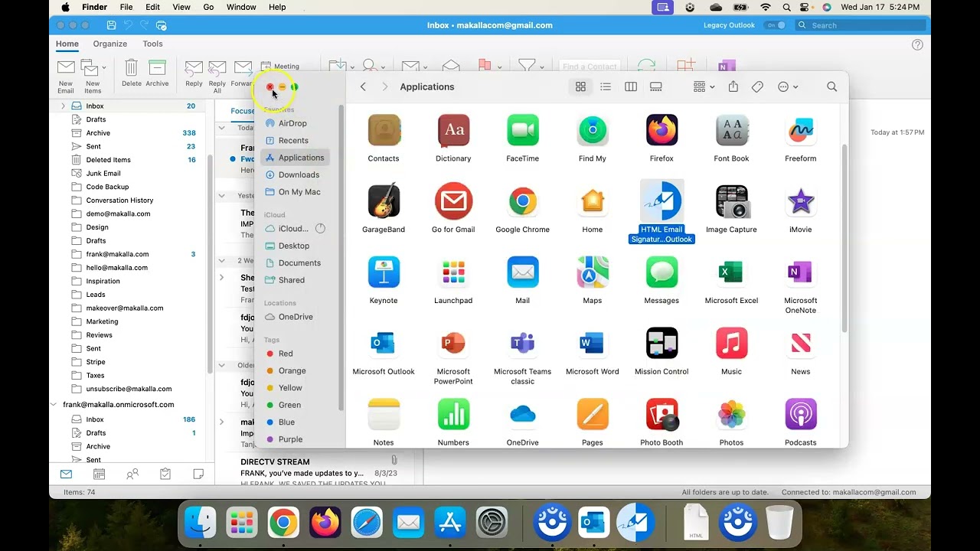Select Microsoft Excel app icon
The width and height of the screenshot is (980, 551).
pyautogui.click(x=731, y=272)
